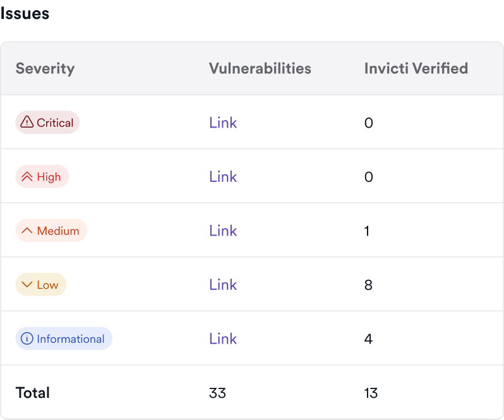Click the Invicti Verified column header

tap(416, 68)
